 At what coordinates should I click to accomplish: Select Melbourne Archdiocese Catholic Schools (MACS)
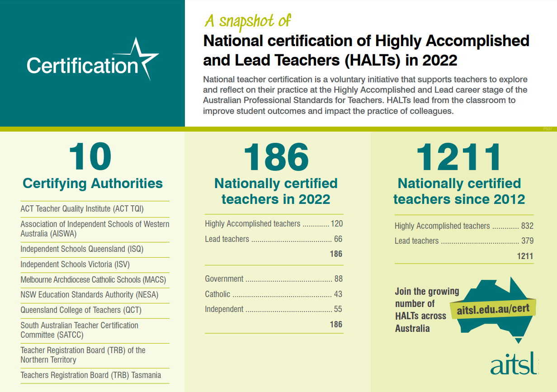93,280
